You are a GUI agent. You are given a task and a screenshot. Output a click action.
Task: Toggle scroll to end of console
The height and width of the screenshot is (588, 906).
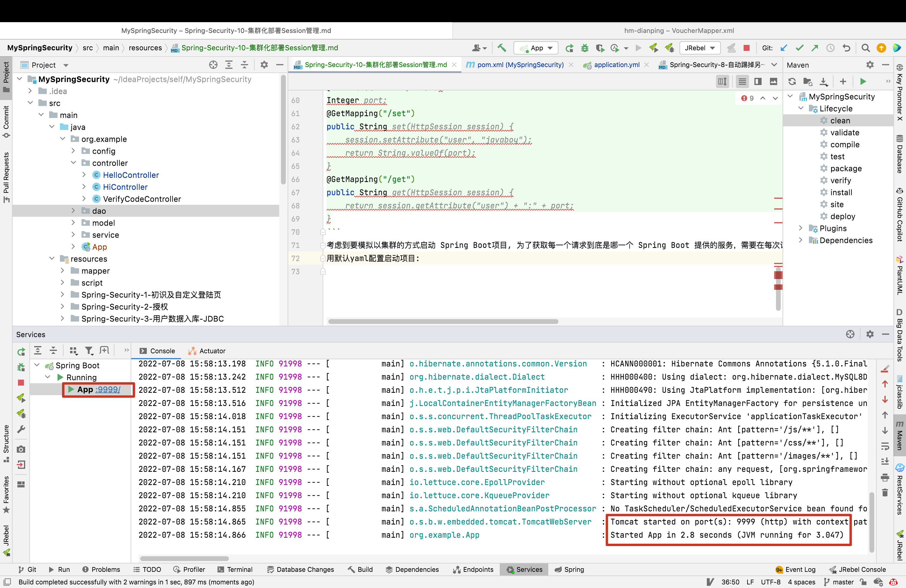885,462
